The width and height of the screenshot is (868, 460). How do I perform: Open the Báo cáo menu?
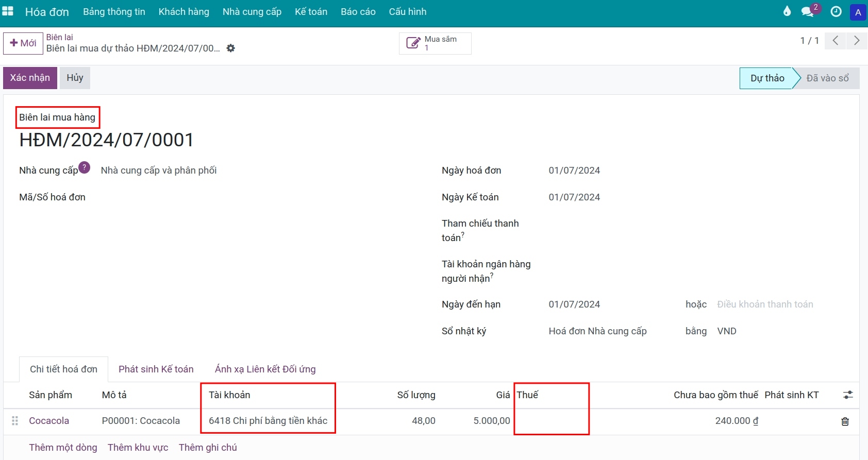[x=358, y=12]
